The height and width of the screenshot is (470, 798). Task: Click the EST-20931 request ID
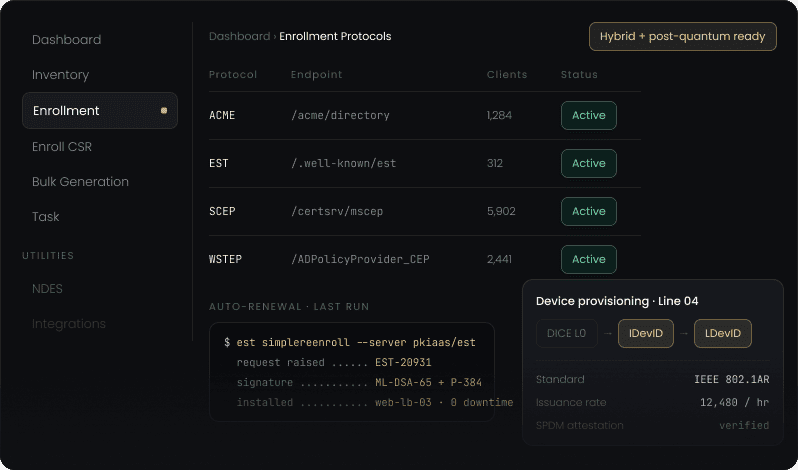click(403, 363)
